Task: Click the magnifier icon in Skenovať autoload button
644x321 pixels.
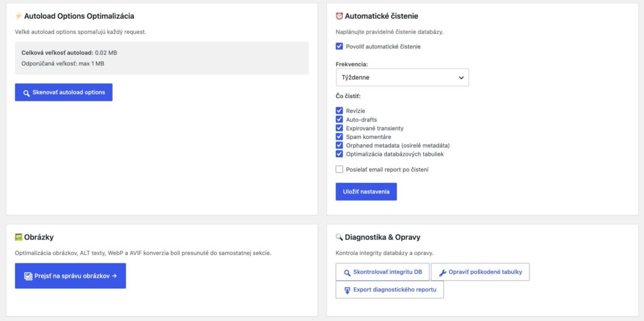Action: 26,93
